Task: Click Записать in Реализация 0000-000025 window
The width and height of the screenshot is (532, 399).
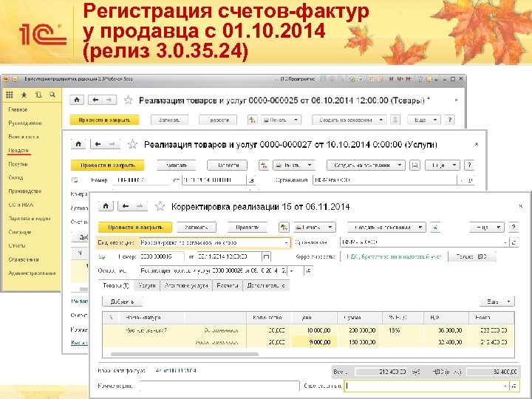Action: tap(169, 120)
